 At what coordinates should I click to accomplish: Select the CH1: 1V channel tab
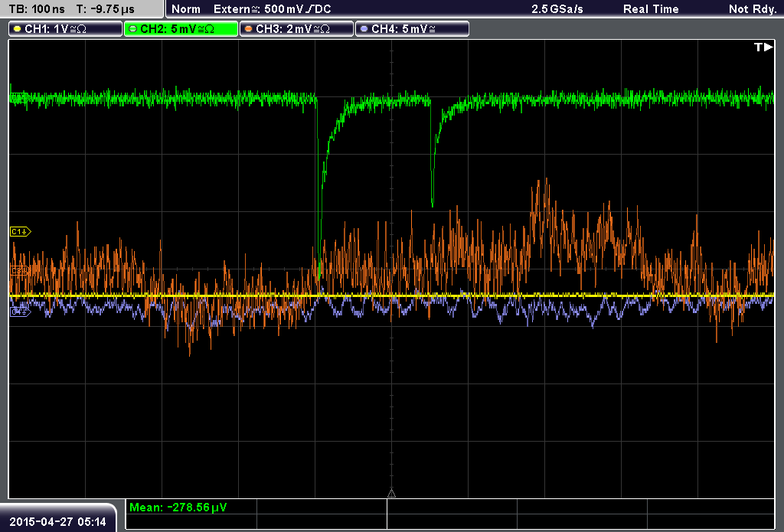click(x=66, y=29)
